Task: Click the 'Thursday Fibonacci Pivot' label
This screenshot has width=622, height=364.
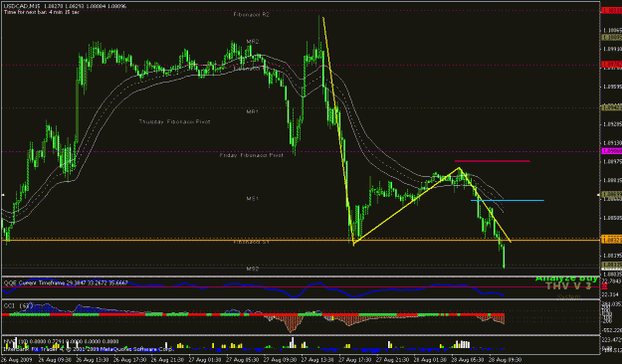Action: click(x=174, y=121)
